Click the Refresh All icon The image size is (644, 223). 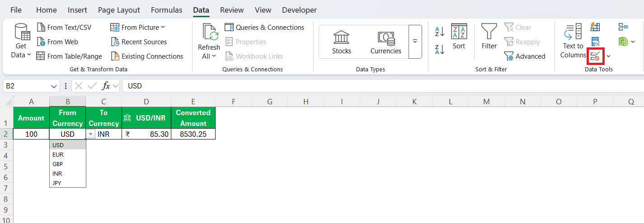(x=210, y=32)
